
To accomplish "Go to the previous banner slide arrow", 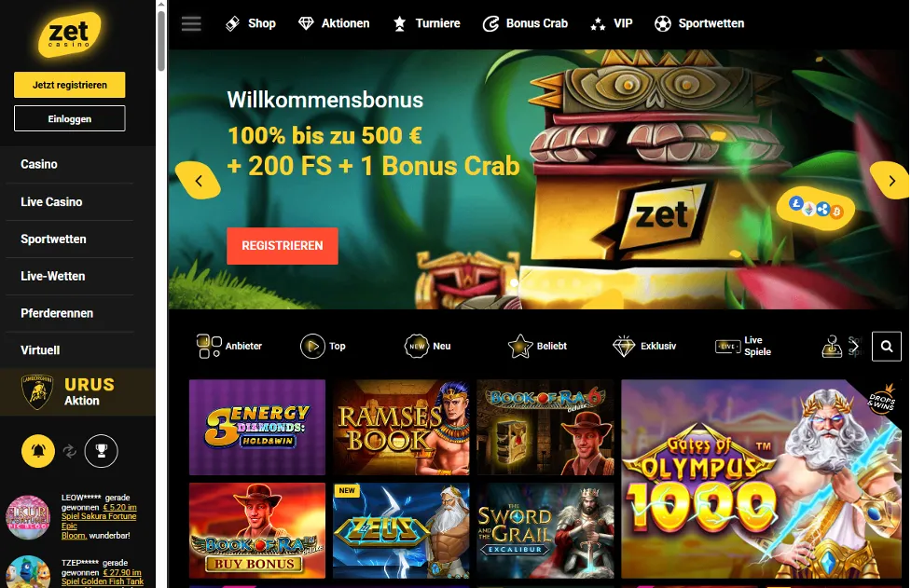I will click(x=198, y=181).
